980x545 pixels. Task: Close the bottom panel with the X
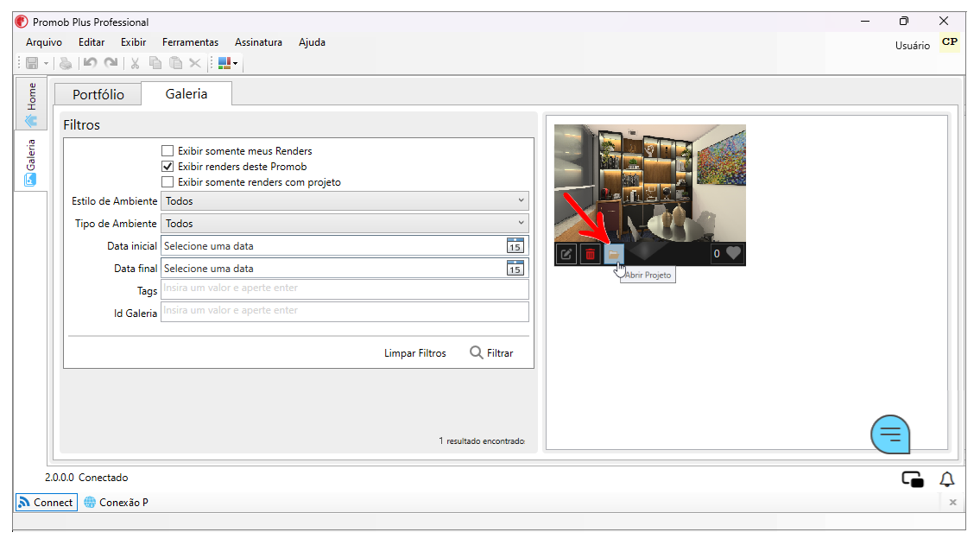pyautogui.click(x=952, y=503)
